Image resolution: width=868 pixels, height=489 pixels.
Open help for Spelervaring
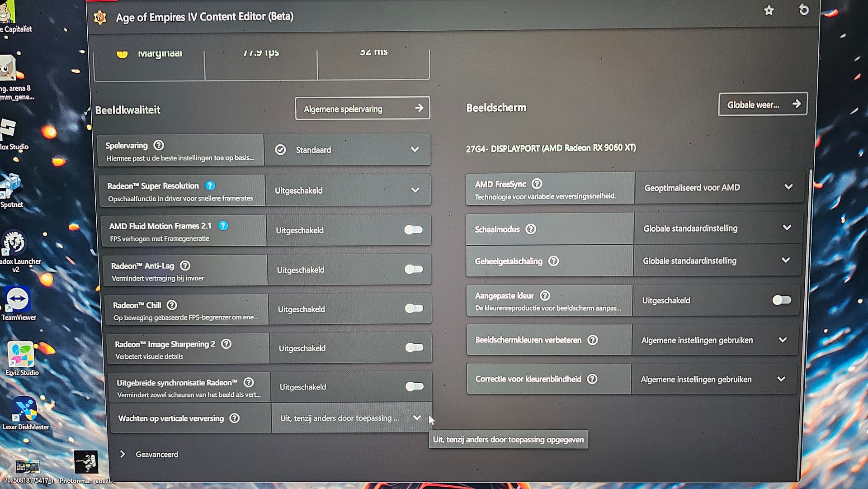pyautogui.click(x=159, y=145)
